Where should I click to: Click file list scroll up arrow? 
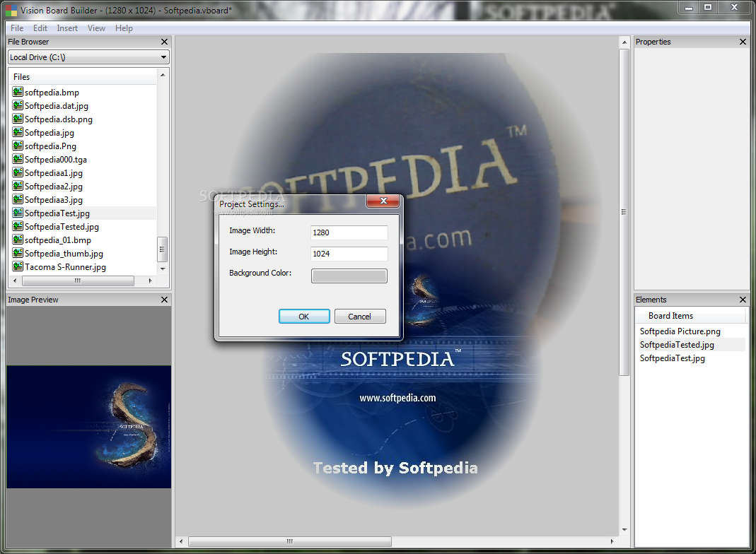click(x=163, y=75)
